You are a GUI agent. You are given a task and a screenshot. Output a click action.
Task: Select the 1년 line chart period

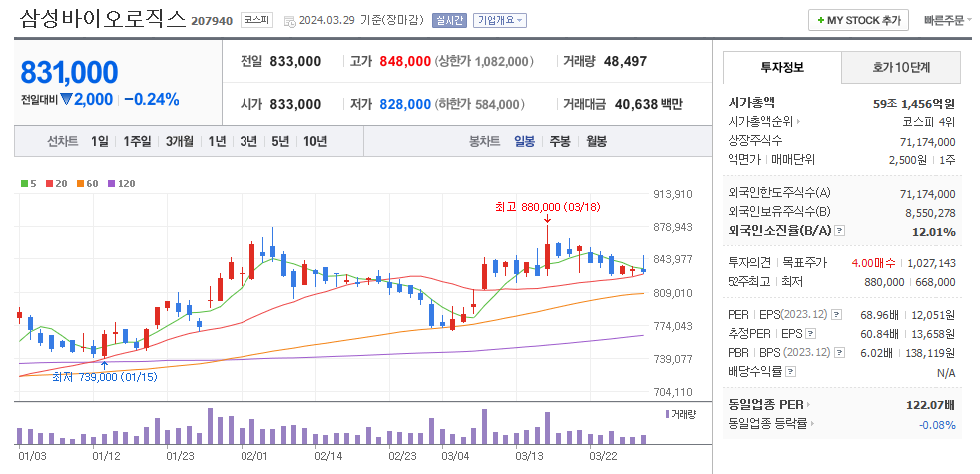(x=217, y=141)
